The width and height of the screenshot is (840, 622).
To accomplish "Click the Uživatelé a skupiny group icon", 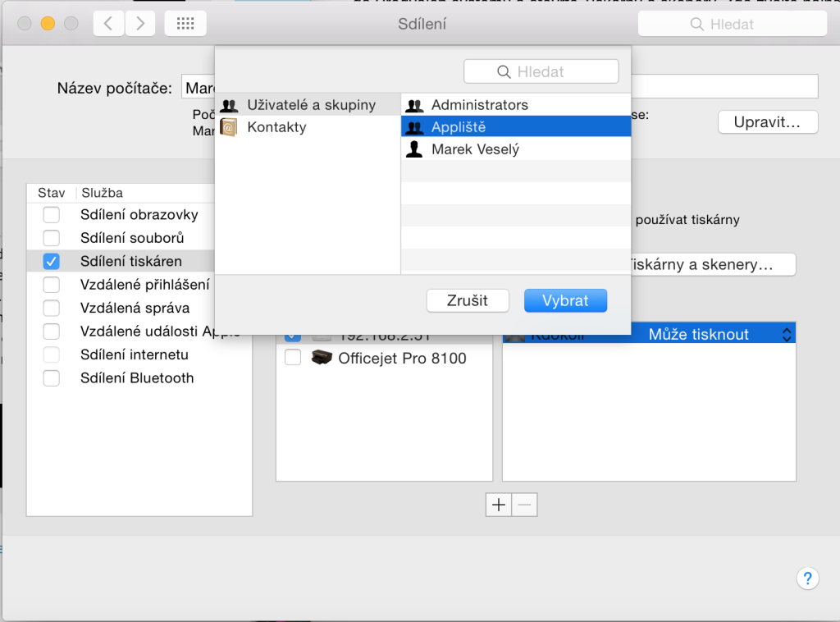I will pyautogui.click(x=230, y=106).
